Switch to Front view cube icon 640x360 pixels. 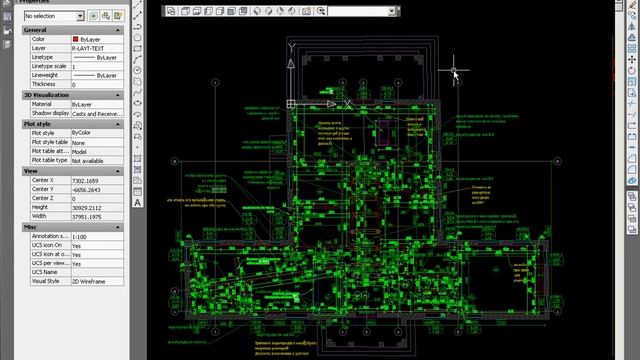[231, 11]
